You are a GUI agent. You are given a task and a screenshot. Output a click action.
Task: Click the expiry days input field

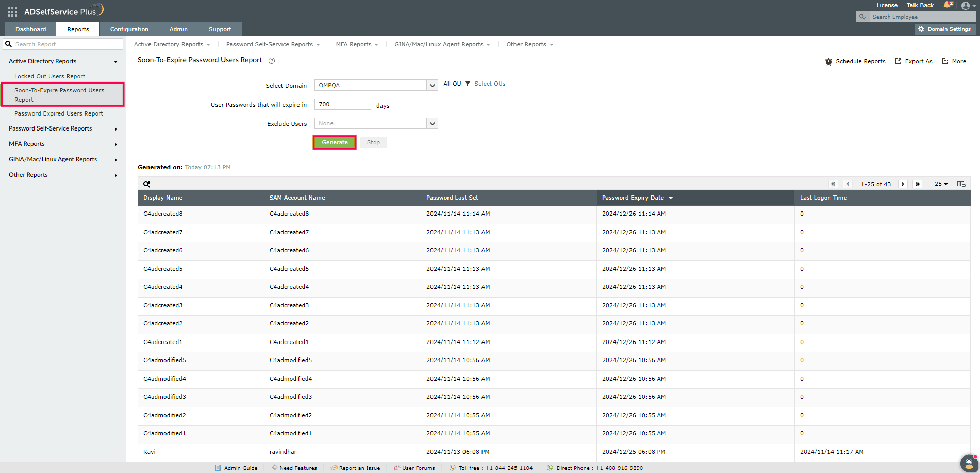point(342,105)
